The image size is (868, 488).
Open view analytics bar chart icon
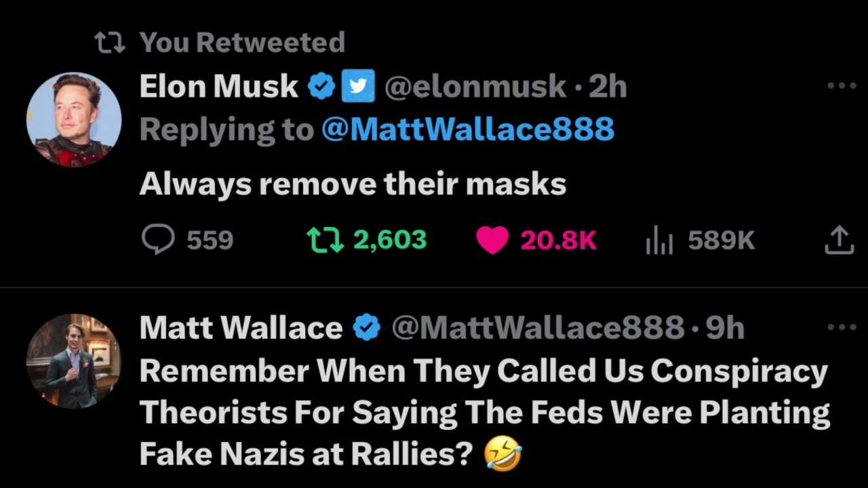pyautogui.click(x=659, y=241)
